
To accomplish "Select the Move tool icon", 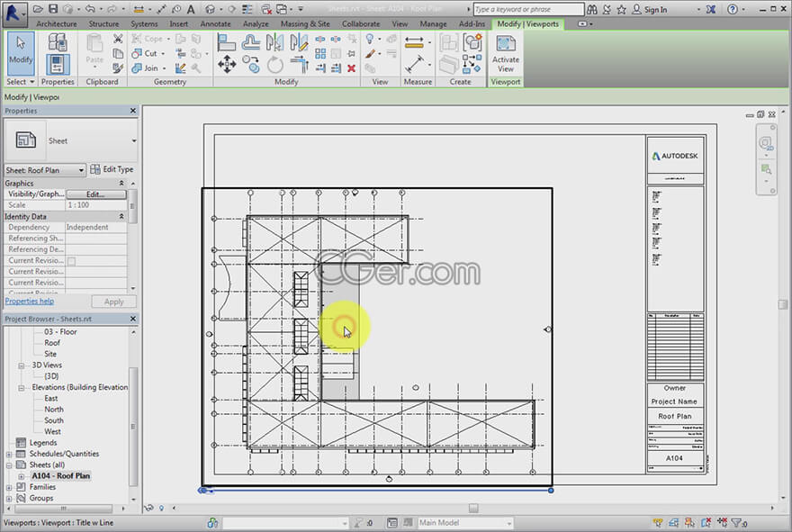I will (226, 65).
